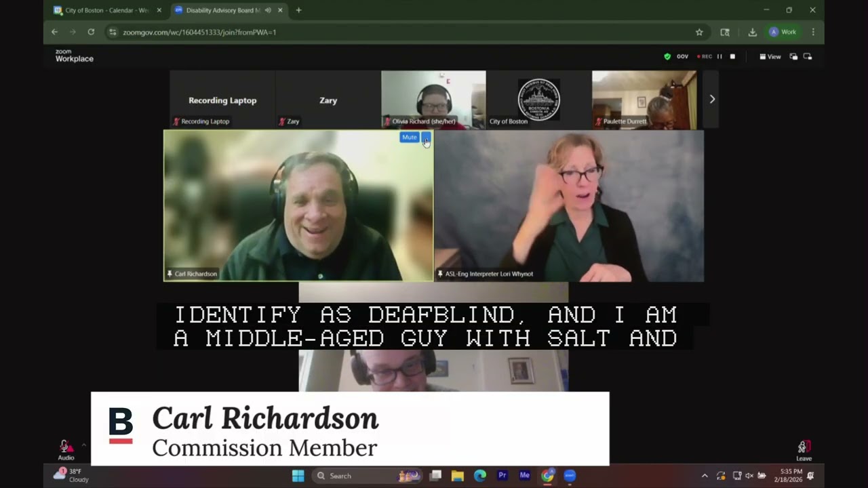The image size is (868, 488).
Task: Select Zary's participant tile
Action: [x=328, y=99]
